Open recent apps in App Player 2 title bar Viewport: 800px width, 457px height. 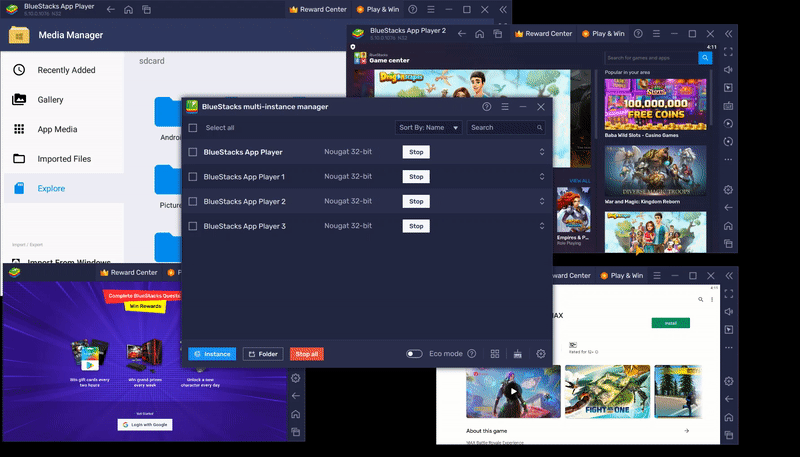pyautogui.click(x=497, y=34)
